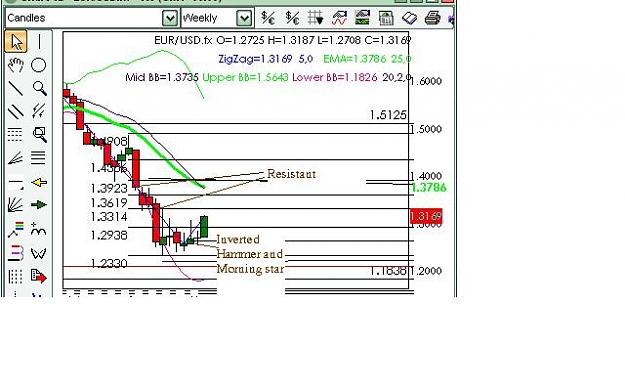Click the 'Inverted' annotation text
Screen dimensions: 625x391
tap(238, 240)
